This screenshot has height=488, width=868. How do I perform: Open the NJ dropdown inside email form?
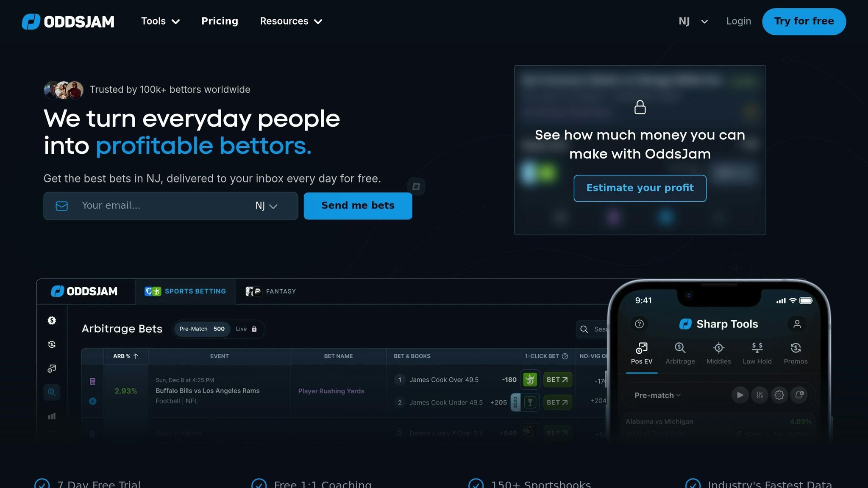click(266, 206)
